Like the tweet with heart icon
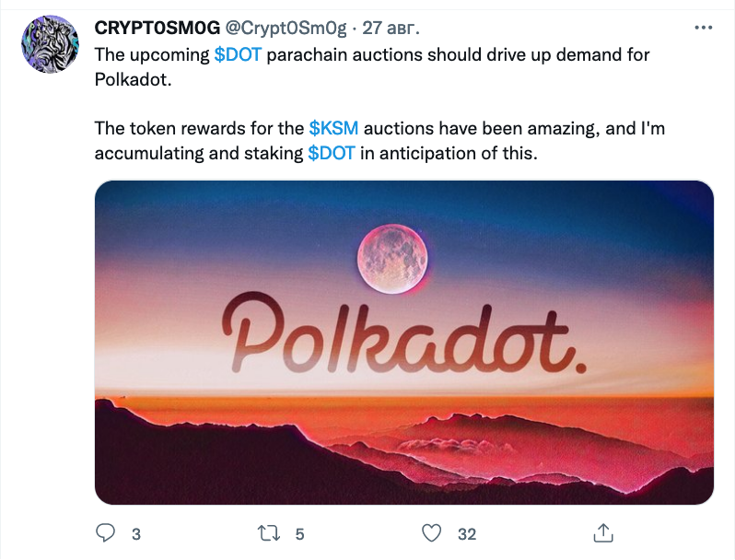This screenshot has width=735, height=560. 431,533
